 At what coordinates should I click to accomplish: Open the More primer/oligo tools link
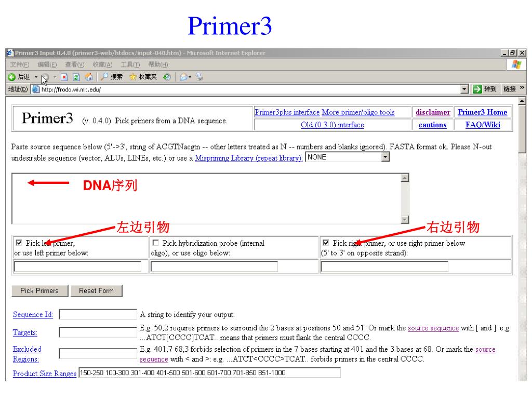tap(358, 112)
